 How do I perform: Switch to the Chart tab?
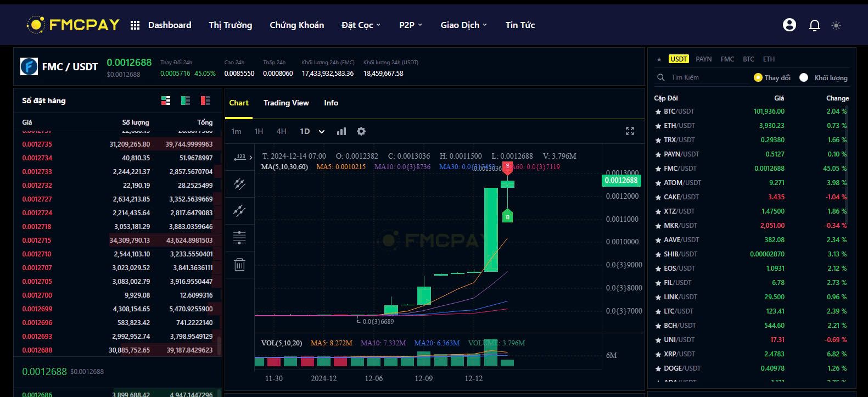point(239,103)
